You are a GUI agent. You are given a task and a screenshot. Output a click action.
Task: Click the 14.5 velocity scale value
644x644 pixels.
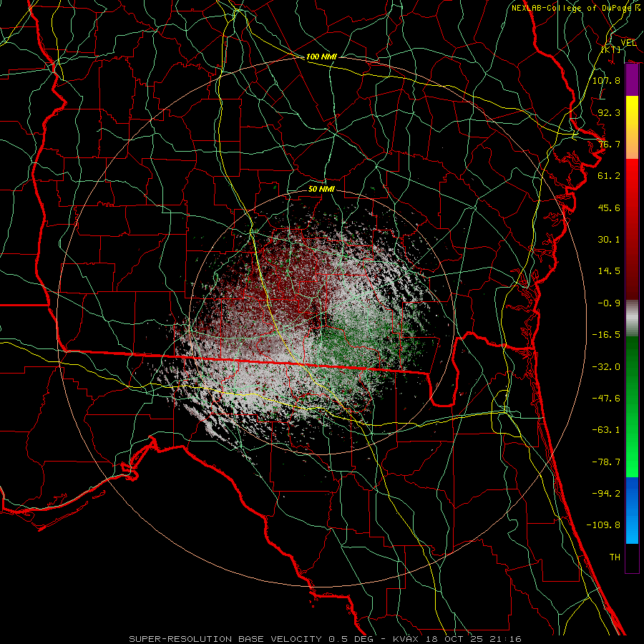click(609, 271)
